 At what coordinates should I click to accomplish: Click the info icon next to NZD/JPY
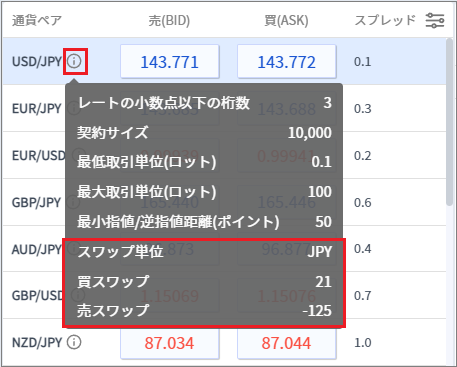click(x=74, y=342)
